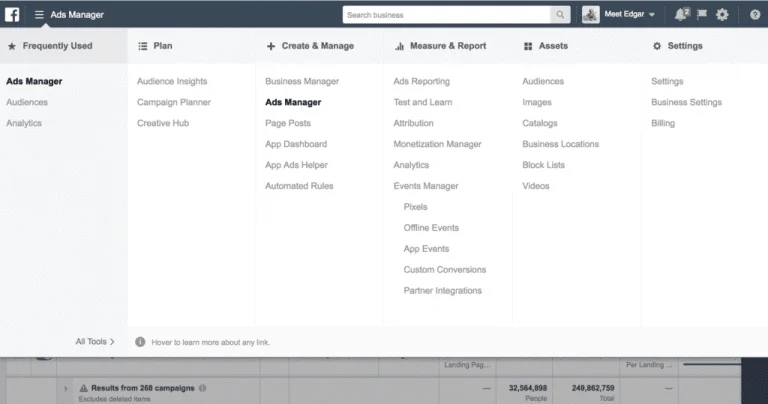Open Pixels under Events Manager
Image resolution: width=768 pixels, height=404 pixels.
pos(415,207)
